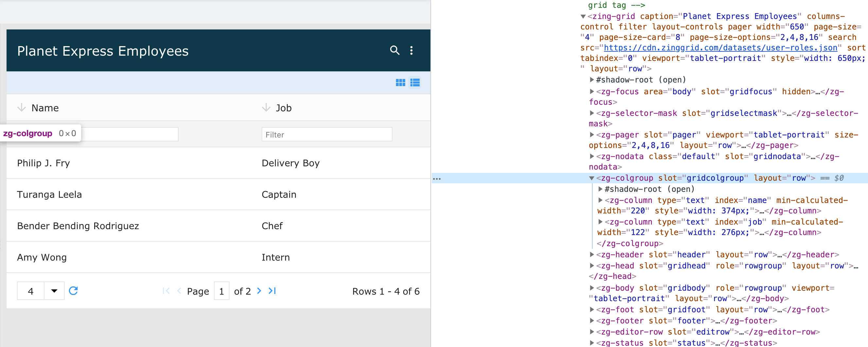Click the Job column filter field

[x=327, y=134]
